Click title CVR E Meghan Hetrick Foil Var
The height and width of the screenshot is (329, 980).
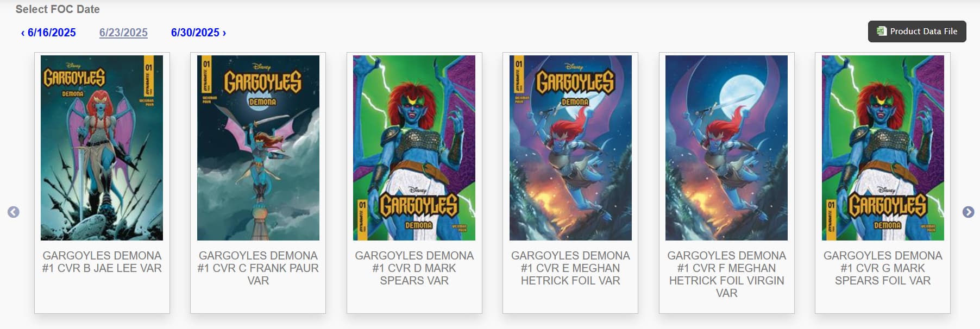tap(570, 268)
